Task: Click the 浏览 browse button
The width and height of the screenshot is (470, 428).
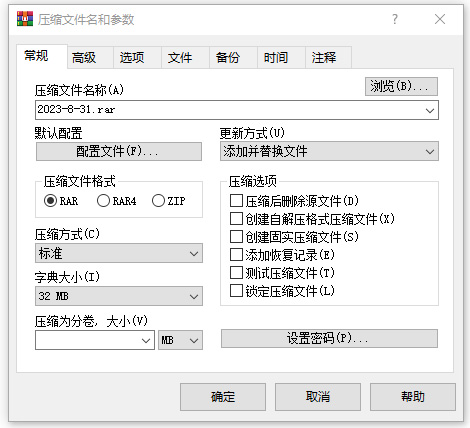Action: [x=401, y=87]
